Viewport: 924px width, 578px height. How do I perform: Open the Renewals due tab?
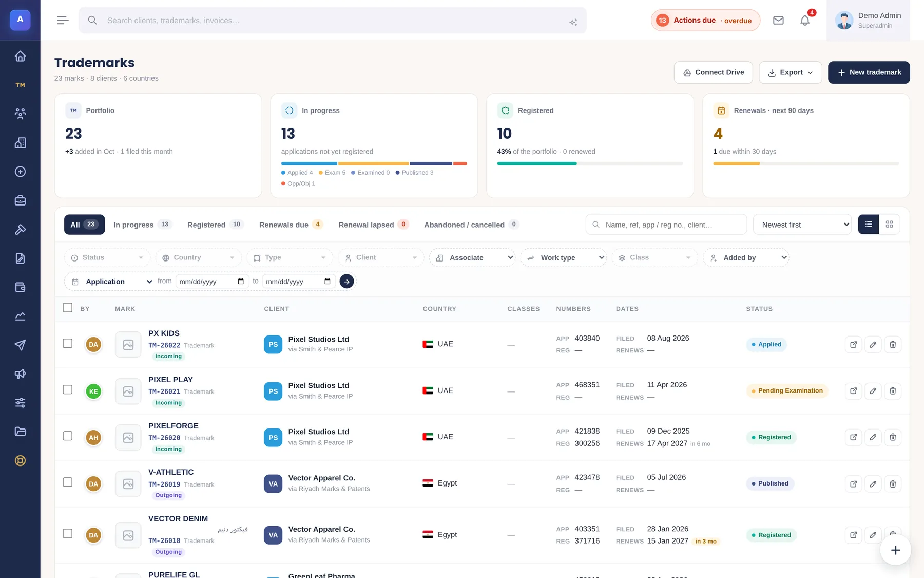coord(291,225)
